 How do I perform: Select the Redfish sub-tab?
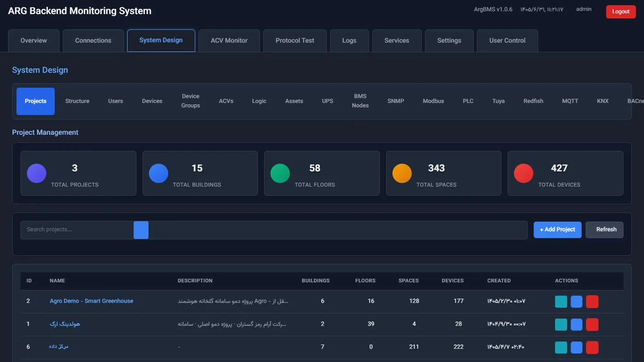click(x=533, y=101)
